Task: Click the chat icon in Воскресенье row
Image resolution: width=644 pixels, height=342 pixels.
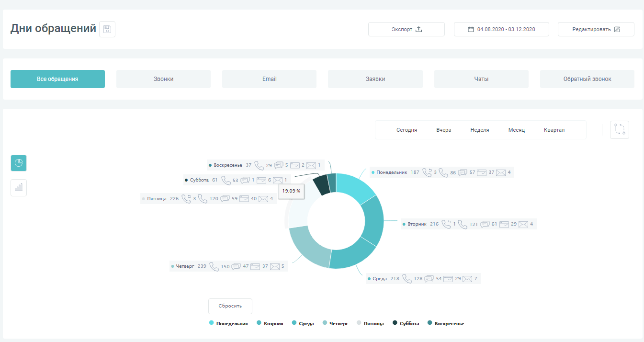Action: coord(279,165)
